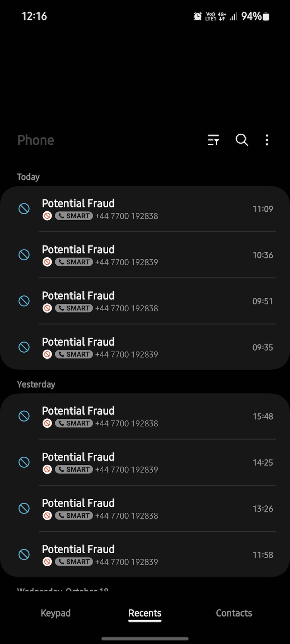Tap the battery indicator in status bar

coord(266,16)
